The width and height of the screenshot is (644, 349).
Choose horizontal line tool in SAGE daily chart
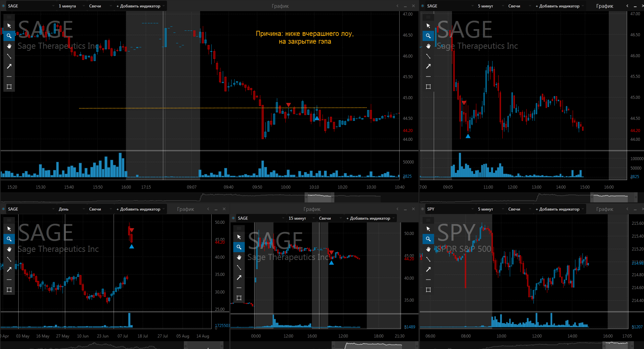(9, 280)
